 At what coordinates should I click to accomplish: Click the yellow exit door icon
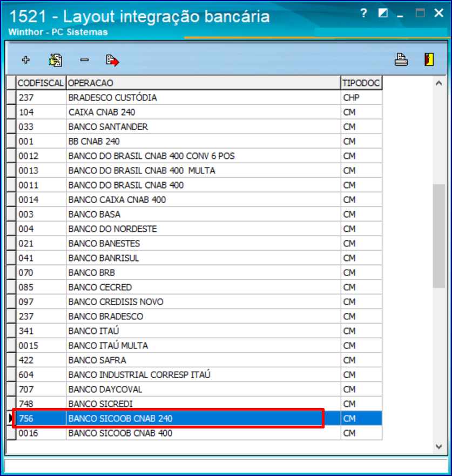pos(429,59)
